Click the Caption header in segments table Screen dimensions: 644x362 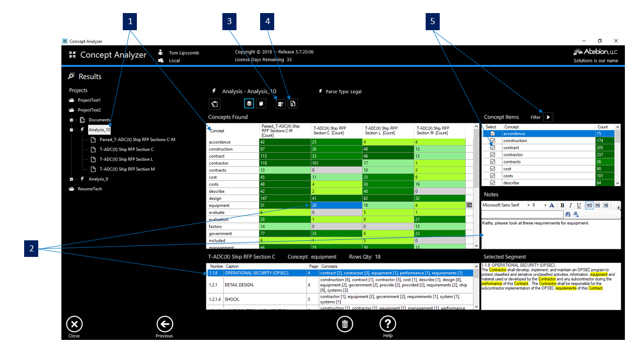[x=265, y=266]
